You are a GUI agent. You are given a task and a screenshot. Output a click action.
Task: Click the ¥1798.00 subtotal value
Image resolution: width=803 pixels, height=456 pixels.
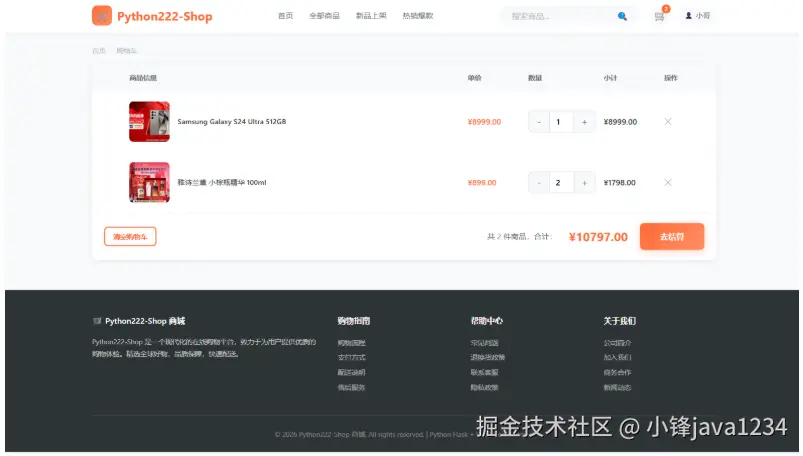(x=620, y=182)
